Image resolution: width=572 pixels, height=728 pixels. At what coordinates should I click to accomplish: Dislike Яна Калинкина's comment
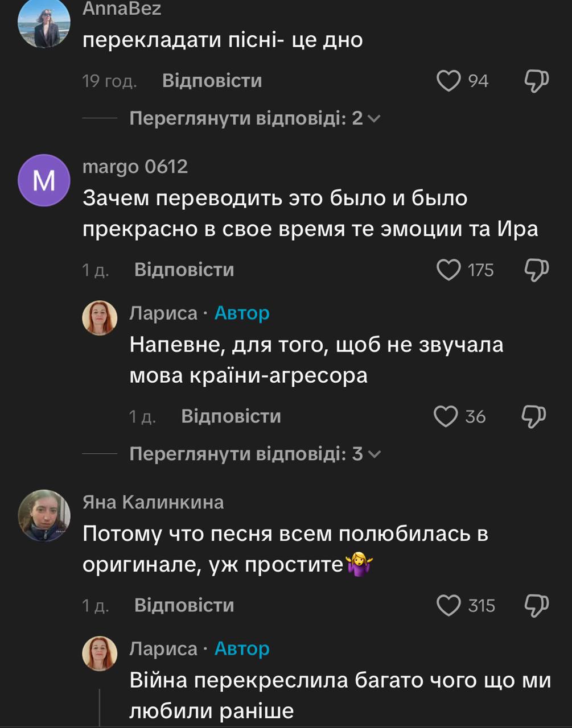pyautogui.click(x=536, y=605)
